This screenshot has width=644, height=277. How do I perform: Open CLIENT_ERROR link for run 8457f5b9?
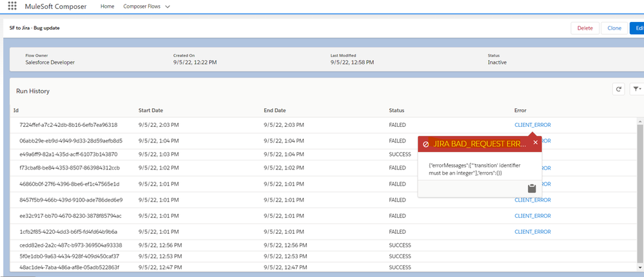[x=532, y=200]
